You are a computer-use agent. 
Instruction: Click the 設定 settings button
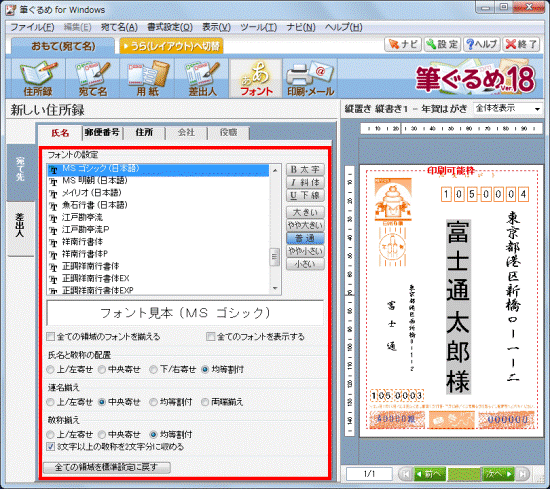(442, 45)
